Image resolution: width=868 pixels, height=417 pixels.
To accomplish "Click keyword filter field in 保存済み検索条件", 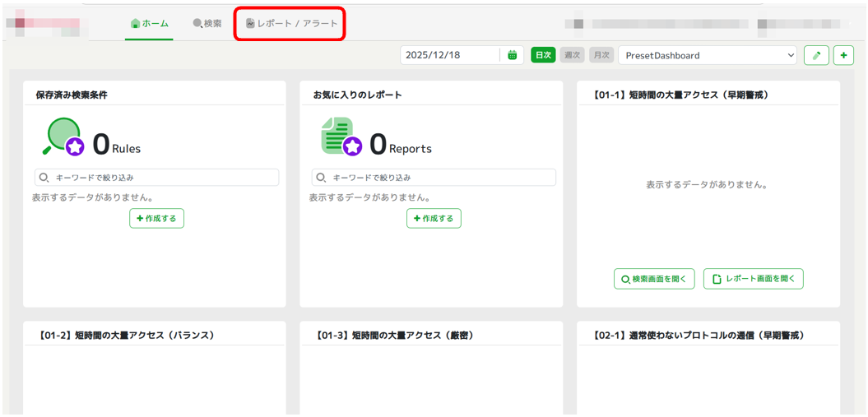I will pyautogui.click(x=156, y=178).
